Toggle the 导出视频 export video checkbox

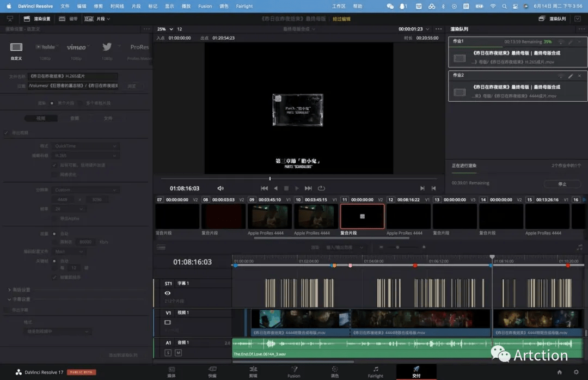click(7, 132)
